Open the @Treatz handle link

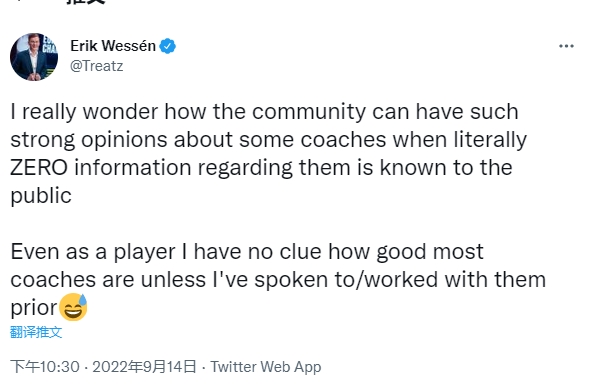click(97, 66)
